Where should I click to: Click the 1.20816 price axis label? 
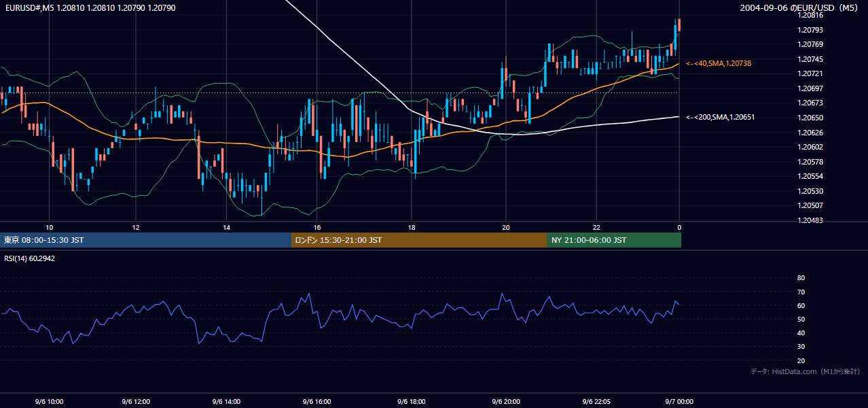point(810,15)
